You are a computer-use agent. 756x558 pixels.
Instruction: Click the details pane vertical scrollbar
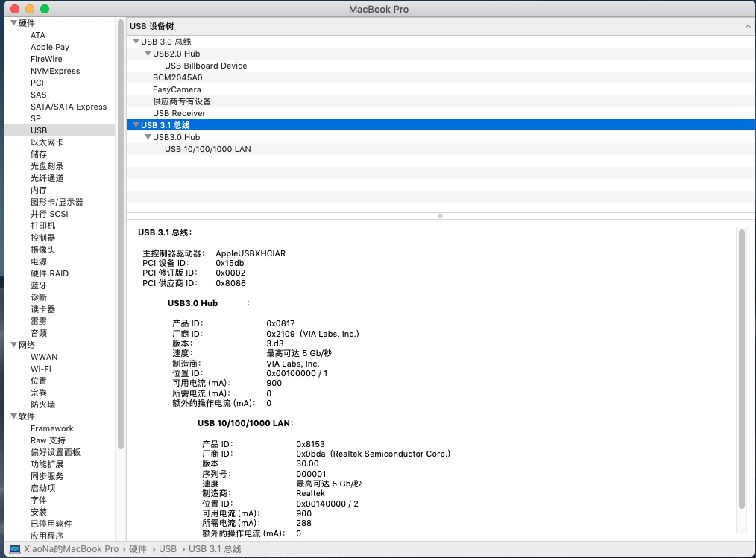click(742, 369)
